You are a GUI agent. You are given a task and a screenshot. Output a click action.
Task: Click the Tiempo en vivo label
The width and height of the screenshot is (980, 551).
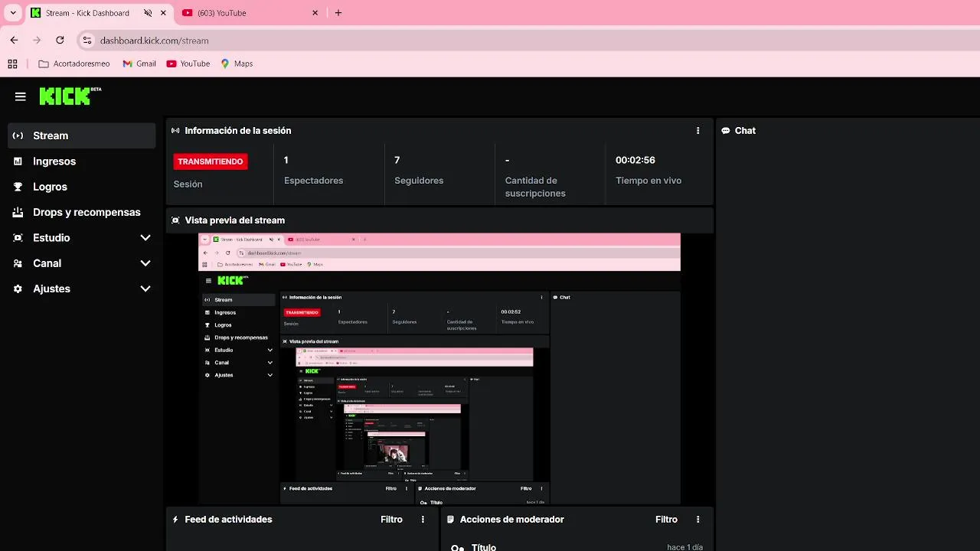[648, 181]
